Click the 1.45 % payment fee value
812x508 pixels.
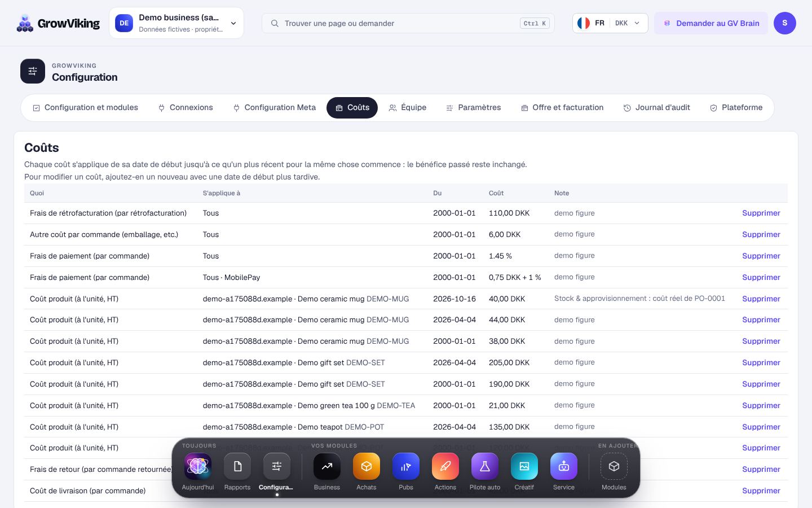point(500,256)
